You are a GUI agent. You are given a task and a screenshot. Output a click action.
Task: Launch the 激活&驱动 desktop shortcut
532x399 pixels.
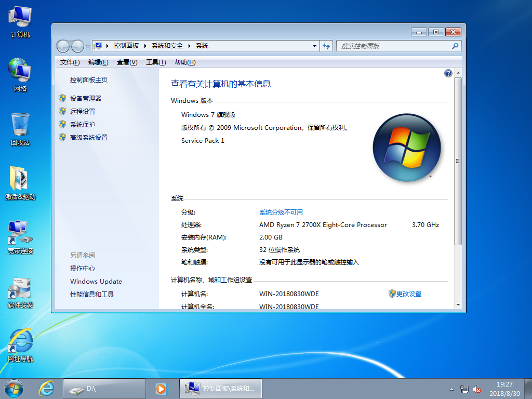pos(18,179)
